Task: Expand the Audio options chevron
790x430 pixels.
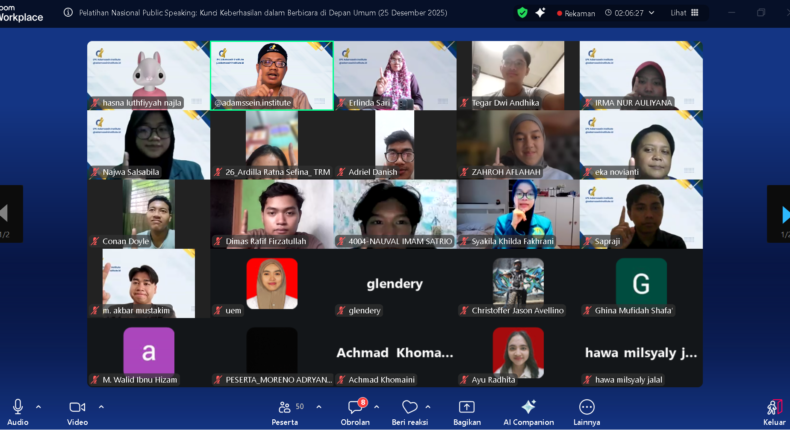Action: (38, 407)
